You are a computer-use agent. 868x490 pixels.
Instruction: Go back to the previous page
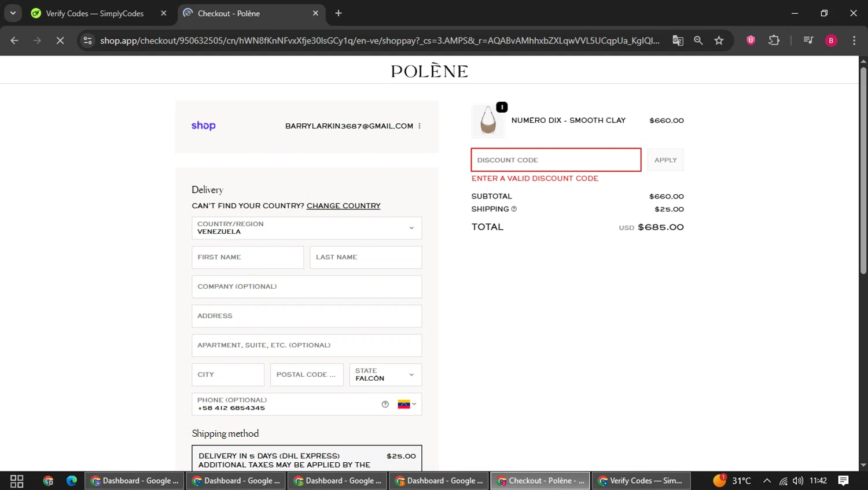[x=14, y=40]
